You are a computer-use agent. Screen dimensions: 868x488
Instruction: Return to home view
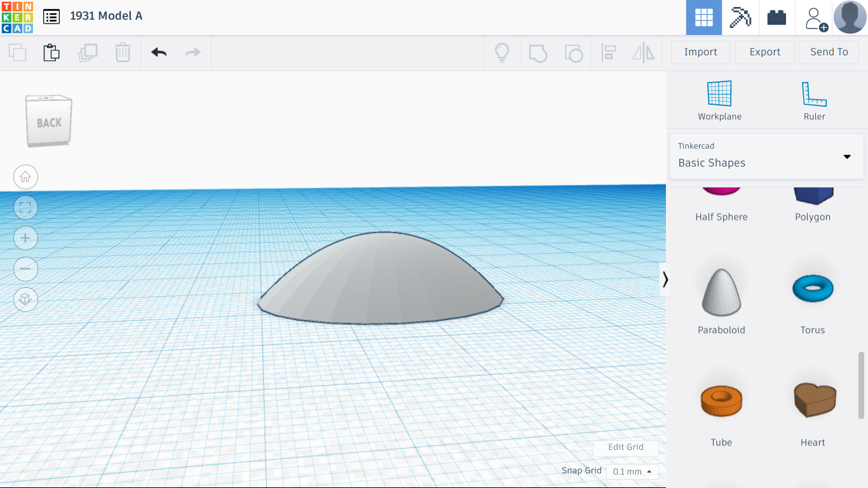[25, 177]
